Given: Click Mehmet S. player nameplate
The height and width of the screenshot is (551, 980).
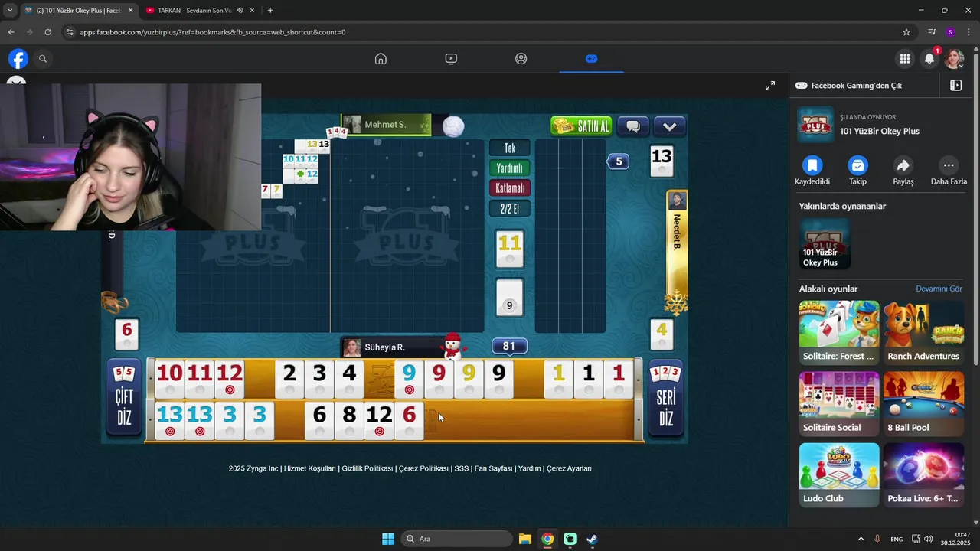Looking at the screenshot, I should click(386, 125).
